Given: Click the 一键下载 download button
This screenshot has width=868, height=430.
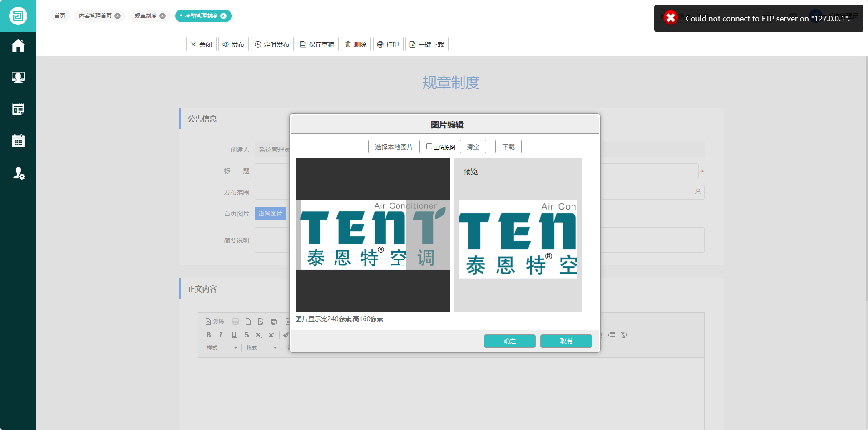Looking at the screenshot, I should [427, 44].
